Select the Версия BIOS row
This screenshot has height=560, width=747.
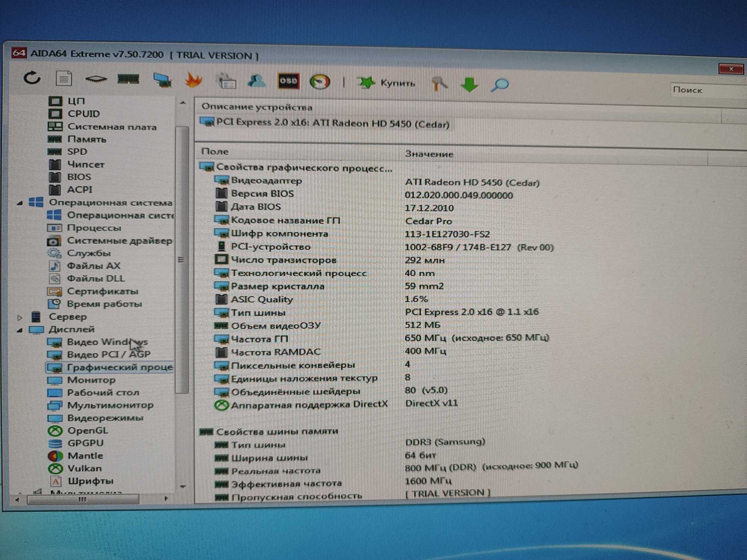[364, 194]
